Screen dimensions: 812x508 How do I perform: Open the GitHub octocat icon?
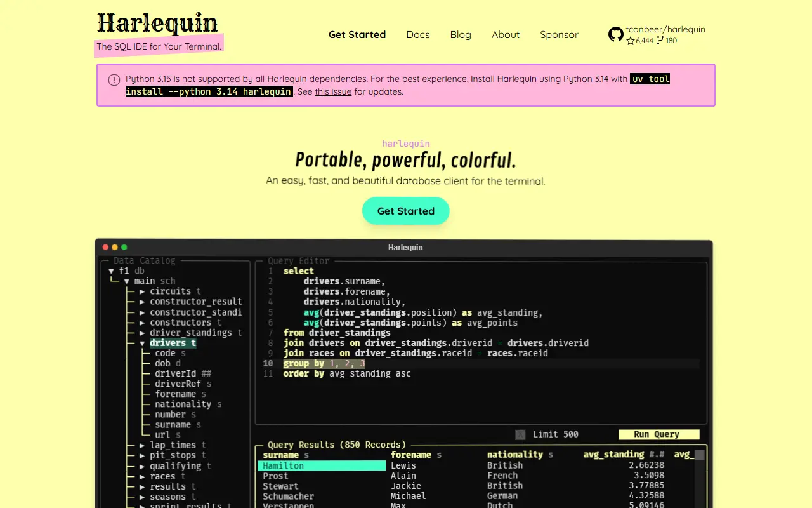[x=616, y=34]
